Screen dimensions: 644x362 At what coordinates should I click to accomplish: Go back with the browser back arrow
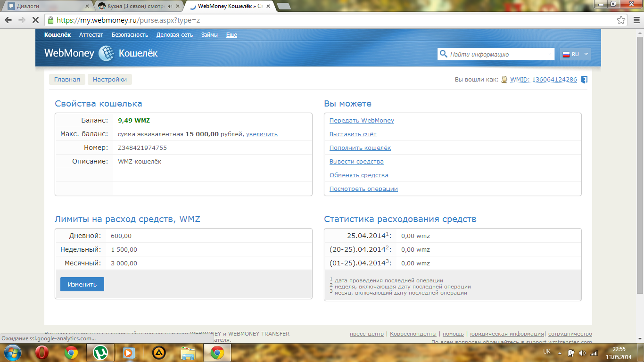[x=8, y=20]
